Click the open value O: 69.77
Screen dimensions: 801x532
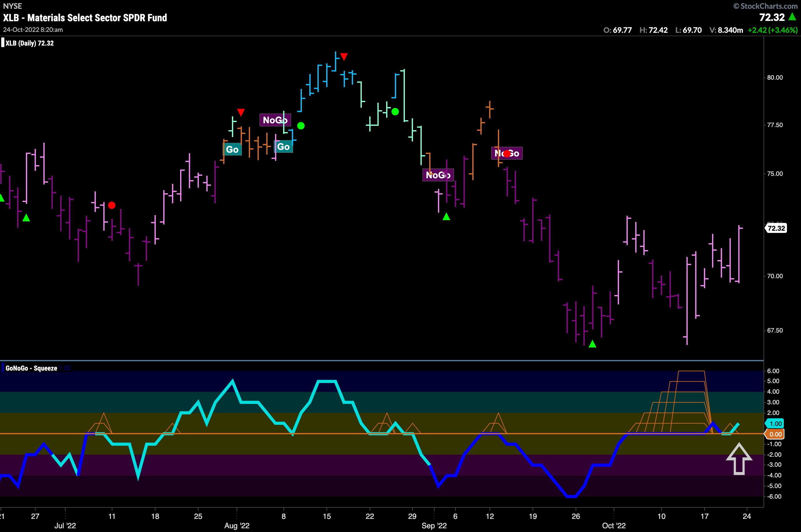617,30
